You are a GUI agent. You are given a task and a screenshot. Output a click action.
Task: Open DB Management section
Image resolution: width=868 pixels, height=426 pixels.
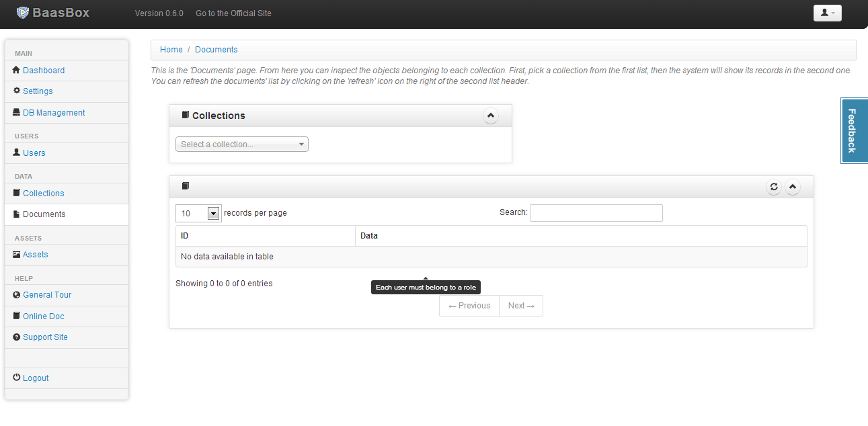coord(54,112)
